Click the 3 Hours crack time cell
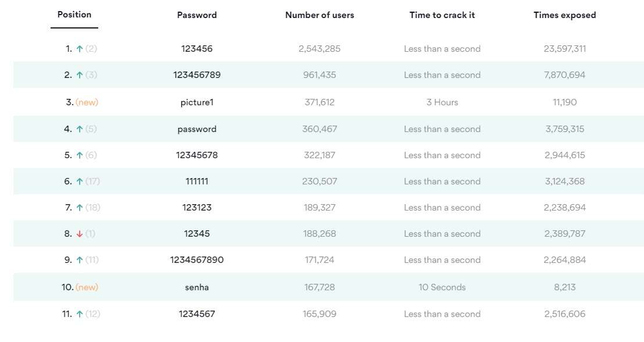Image resolution: width=644 pixels, height=342 pixels. click(x=442, y=102)
